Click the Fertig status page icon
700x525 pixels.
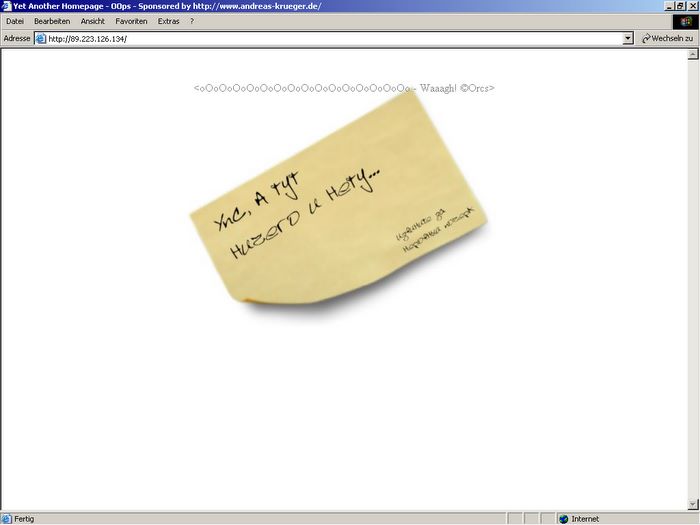6,519
